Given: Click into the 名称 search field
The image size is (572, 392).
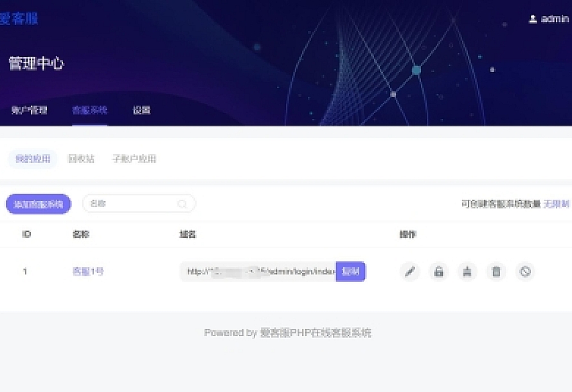Looking at the screenshot, I should coord(132,204).
